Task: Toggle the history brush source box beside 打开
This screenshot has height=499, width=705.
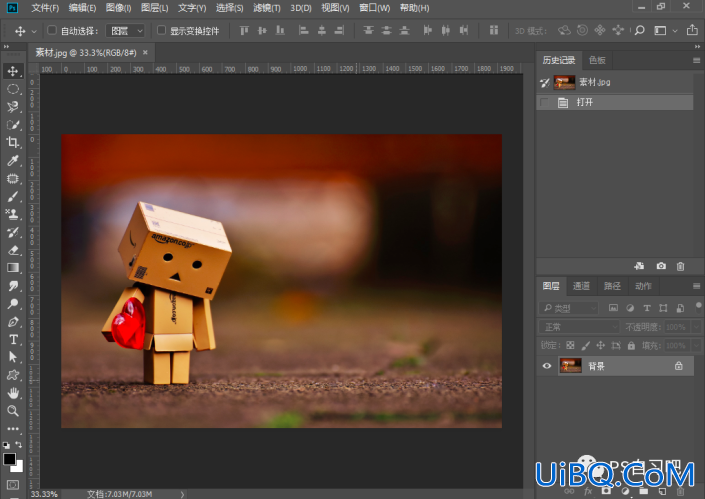Action: pos(544,102)
